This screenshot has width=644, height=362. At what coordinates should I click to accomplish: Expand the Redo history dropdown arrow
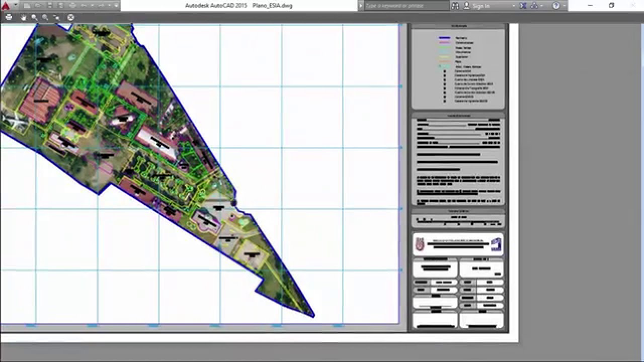(x=109, y=6)
